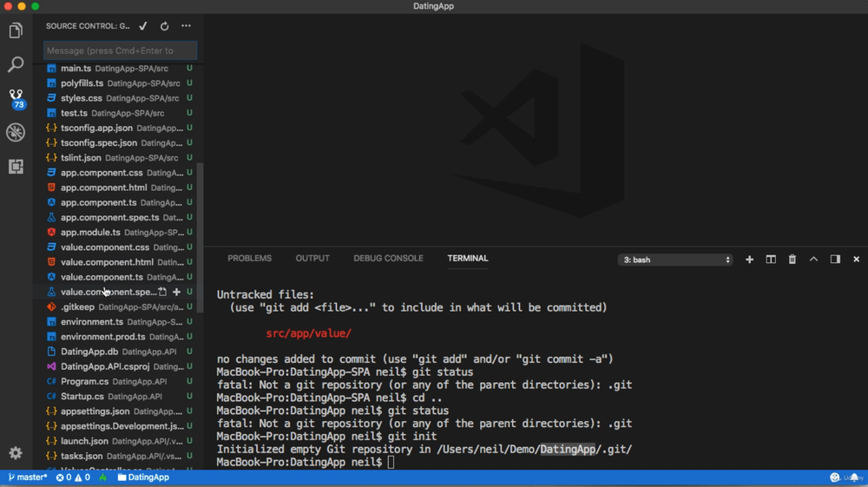The height and width of the screenshot is (487, 868).
Task: Click the feedback smiley in status bar
Action: coord(835,477)
